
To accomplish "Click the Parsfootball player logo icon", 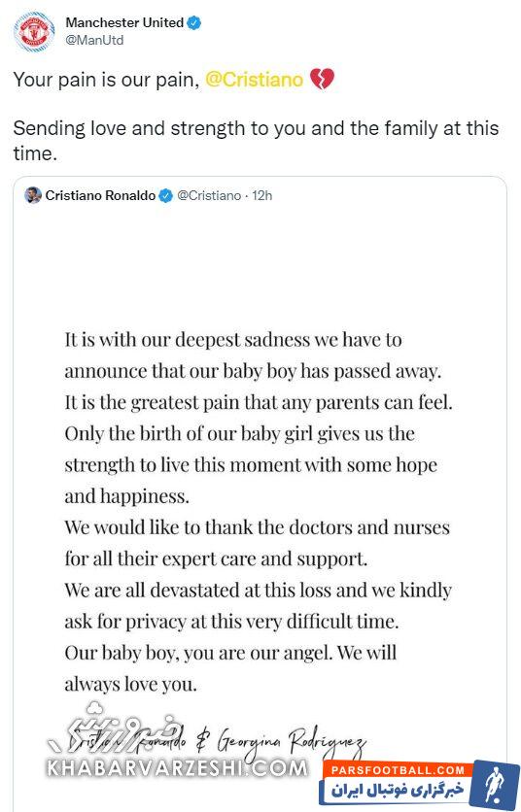I will (x=497, y=782).
